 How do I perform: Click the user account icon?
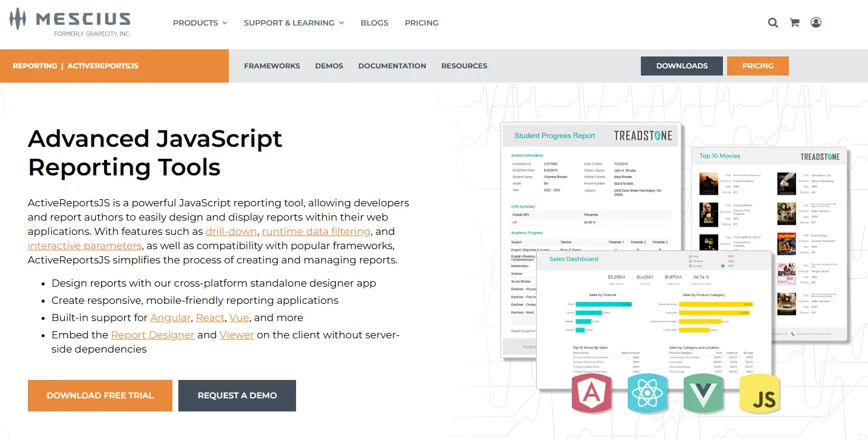[816, 23]
